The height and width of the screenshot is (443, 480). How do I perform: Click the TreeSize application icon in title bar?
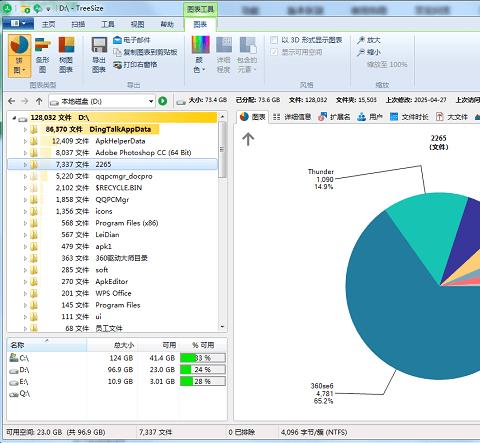(6, 8)
